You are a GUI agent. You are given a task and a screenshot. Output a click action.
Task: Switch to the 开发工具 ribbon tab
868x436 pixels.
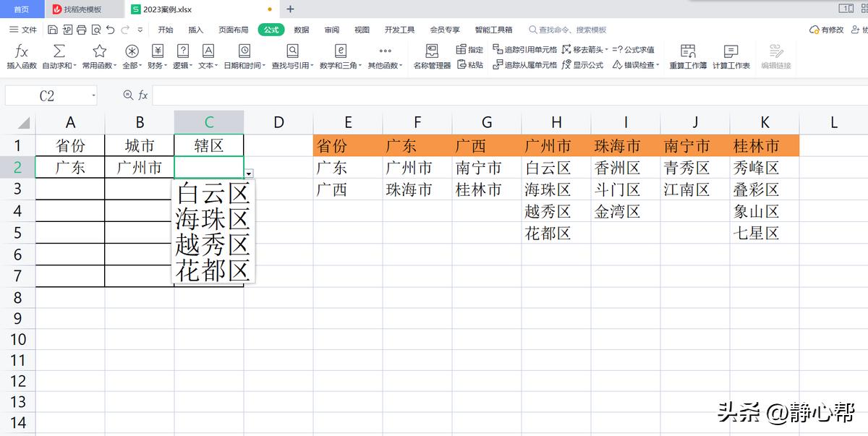click(401, 30)
